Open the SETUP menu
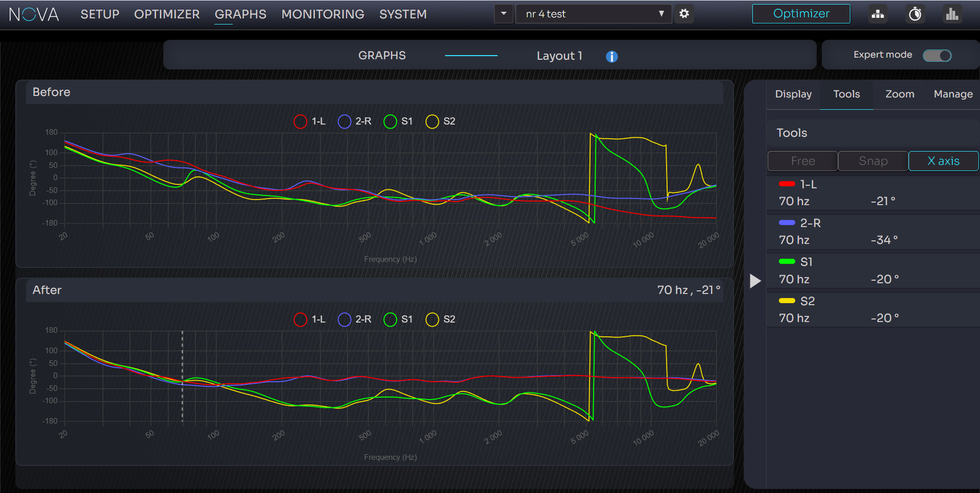The image size is (980, 493). 100,14
